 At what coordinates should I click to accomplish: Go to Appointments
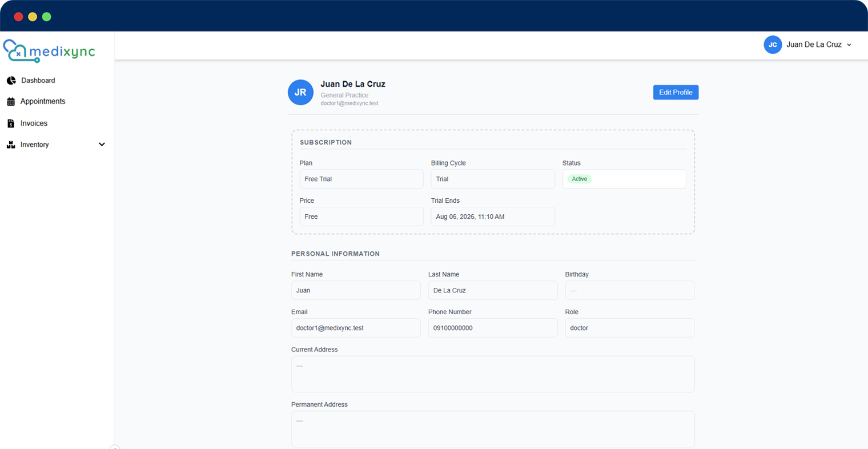click(43, 102)
